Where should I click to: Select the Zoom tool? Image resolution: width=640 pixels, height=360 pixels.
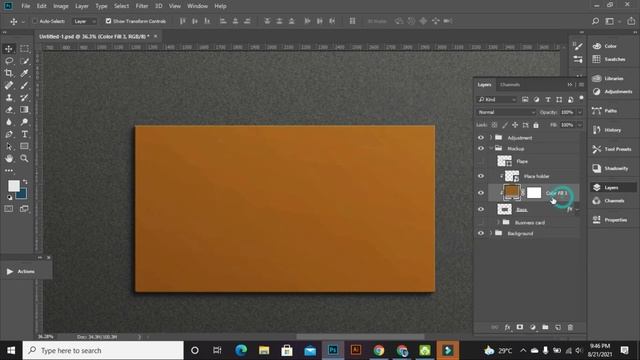pos(24,158)
